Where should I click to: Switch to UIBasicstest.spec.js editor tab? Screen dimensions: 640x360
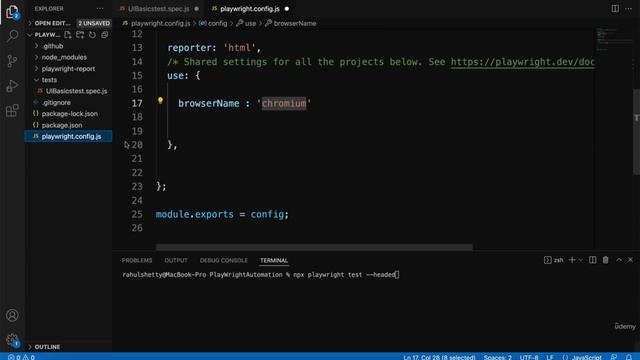[x=158, y=9]
